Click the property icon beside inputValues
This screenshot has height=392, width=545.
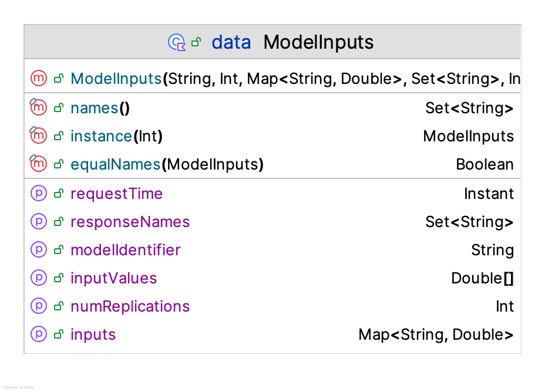coord(39,278)
